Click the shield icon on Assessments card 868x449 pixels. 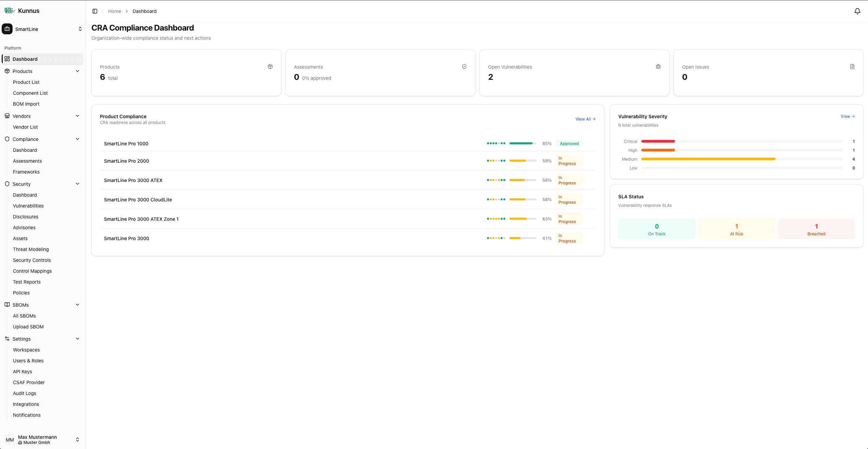[464, 66]
